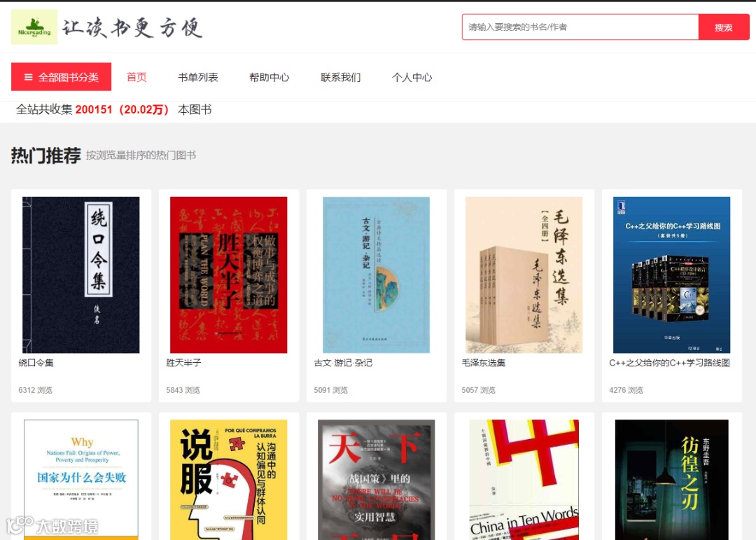Click the 让读书更方便 slogan banner
The image size is (756, 540).
(132, 27)
